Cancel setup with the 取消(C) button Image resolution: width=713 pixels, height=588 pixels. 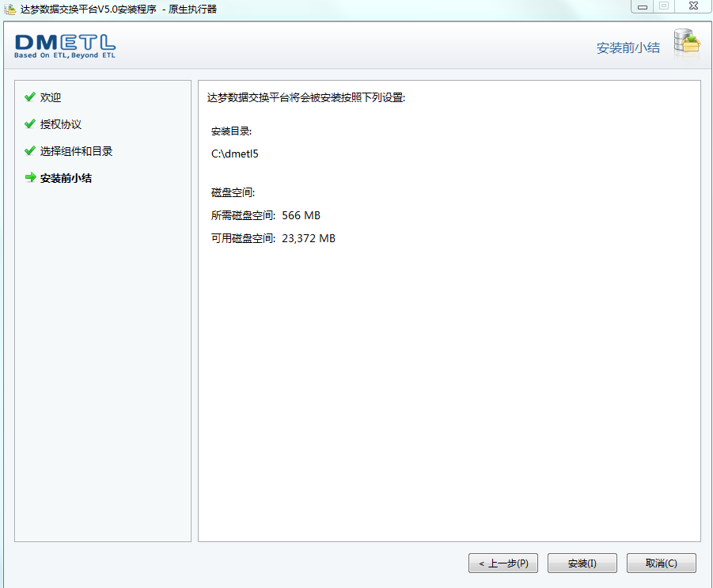tap(661, 563)
